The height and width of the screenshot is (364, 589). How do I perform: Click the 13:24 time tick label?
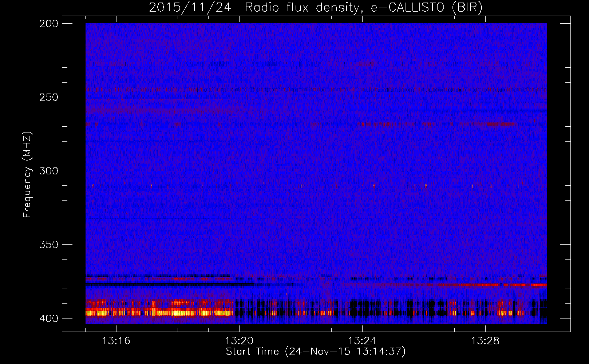click(362, 341)
